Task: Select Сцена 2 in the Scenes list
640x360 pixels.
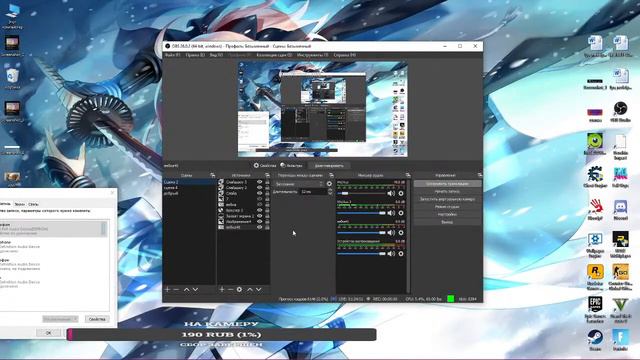Action: [x=189, y=182]
